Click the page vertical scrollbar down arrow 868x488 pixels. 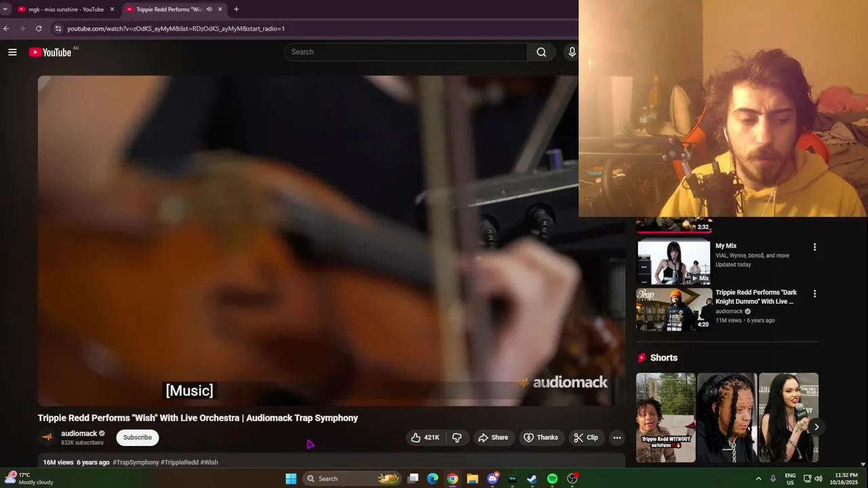pyautogui.click(x=863, y=464)
